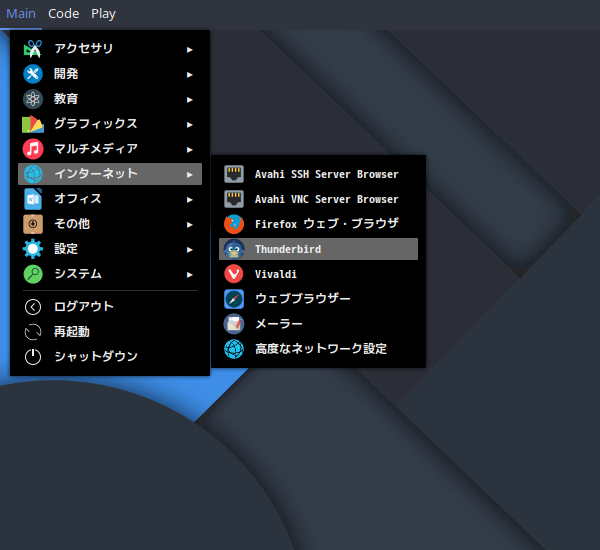Open 高度なネットワーク設定 entry
The width and height of the screenshot is (600, 550).
318,349
